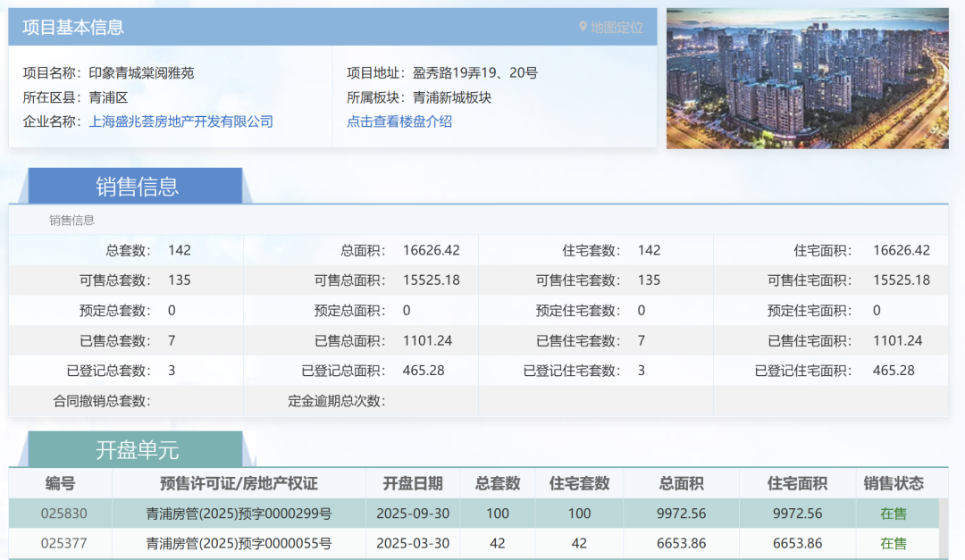
Task: Click the 定金逾期总次数 label
Action: 337,401
